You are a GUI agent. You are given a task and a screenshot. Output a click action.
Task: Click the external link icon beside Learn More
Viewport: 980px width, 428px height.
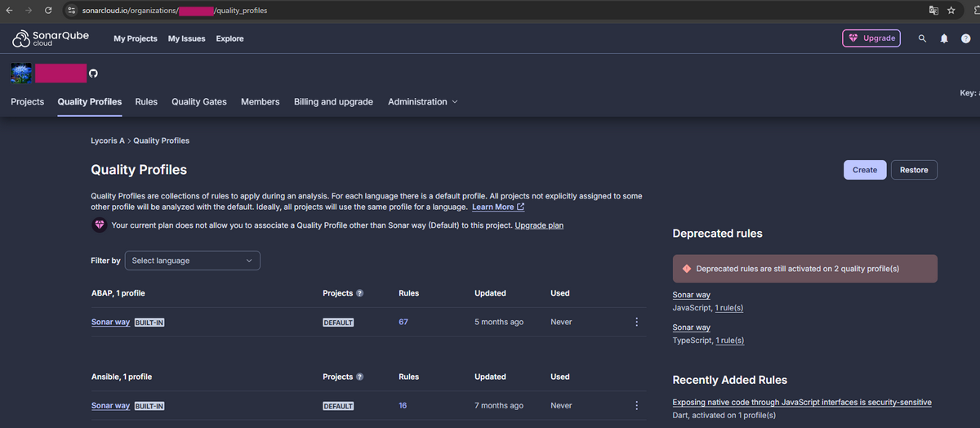[x=520, y=207]
